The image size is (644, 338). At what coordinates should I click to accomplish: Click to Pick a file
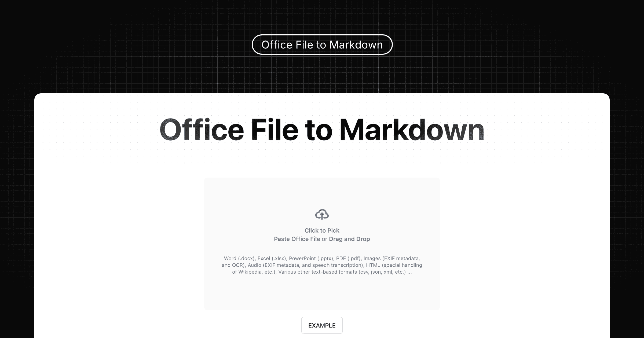[x=322, y=230]
